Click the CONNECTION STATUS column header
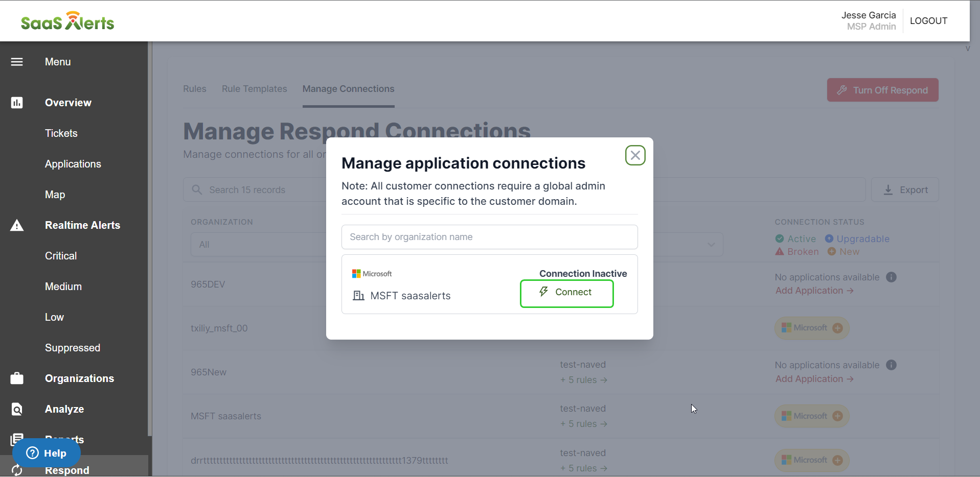980x477 pixels. [x=819, y=222]
